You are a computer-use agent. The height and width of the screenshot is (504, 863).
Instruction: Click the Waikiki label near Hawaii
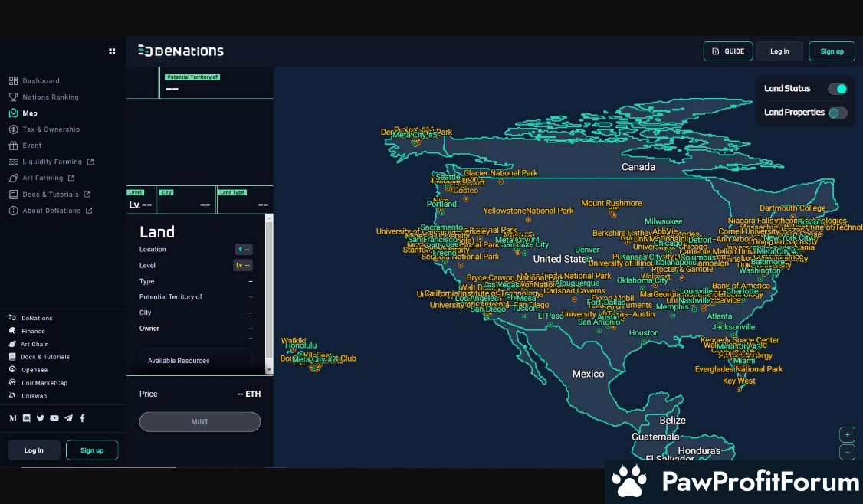[x=294, y=341]
